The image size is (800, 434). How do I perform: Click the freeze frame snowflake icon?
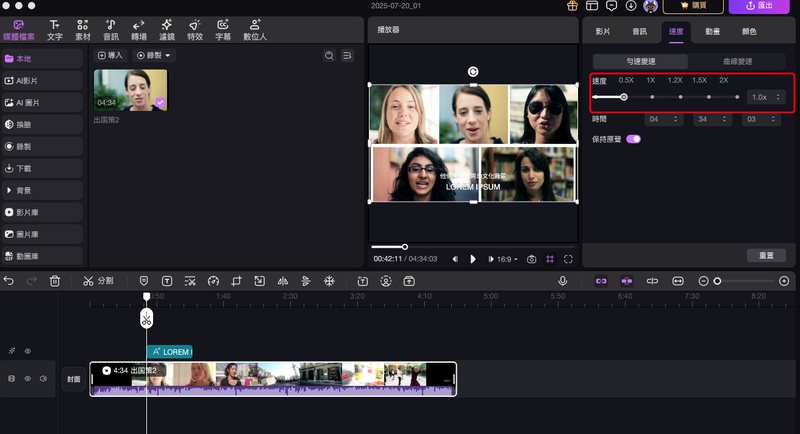[x=329, y=281]
